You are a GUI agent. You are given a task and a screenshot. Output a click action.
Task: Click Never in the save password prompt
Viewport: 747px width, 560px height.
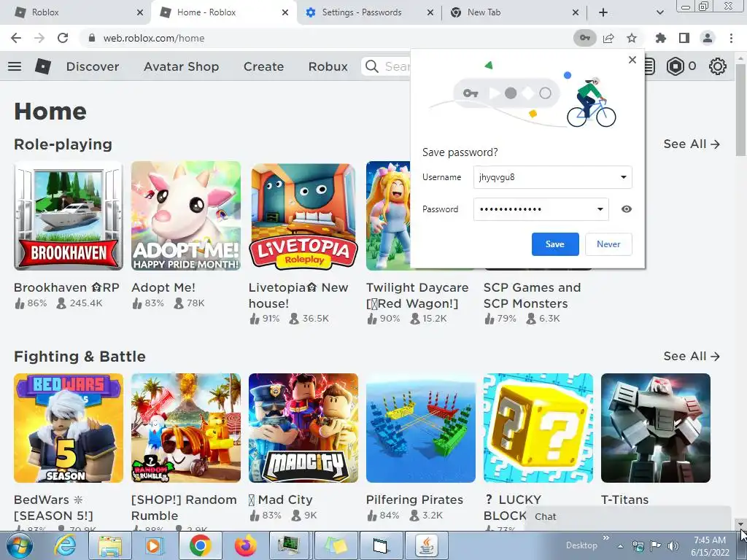pyautogui.click(x=608, y=244)
